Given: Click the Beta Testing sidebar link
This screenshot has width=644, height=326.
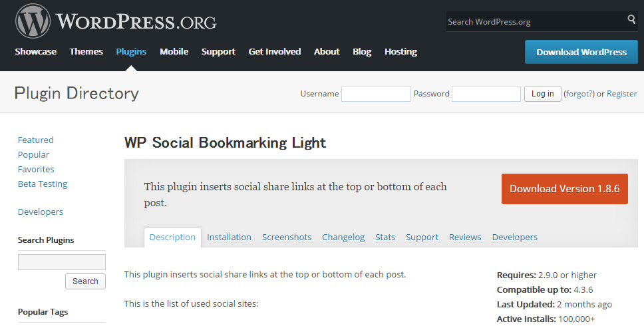Looking at the screenshot, I should coord(43,184).
